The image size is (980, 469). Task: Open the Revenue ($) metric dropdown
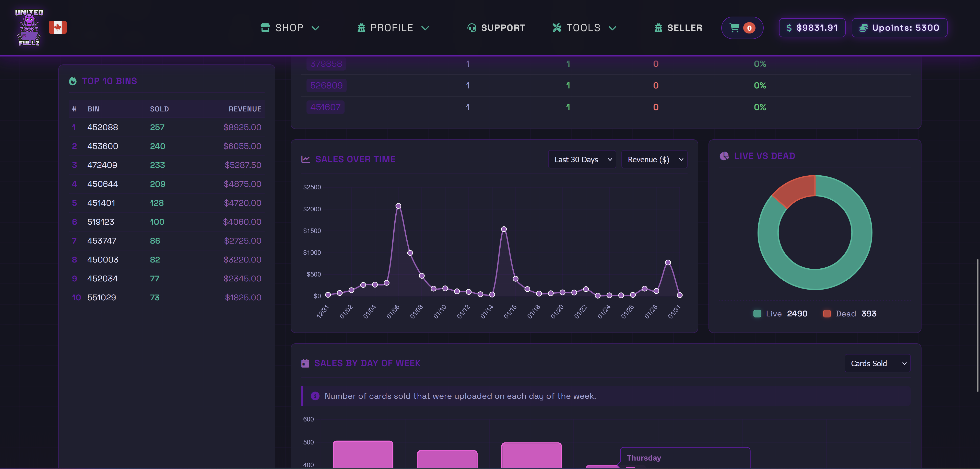tap(654, 159)
